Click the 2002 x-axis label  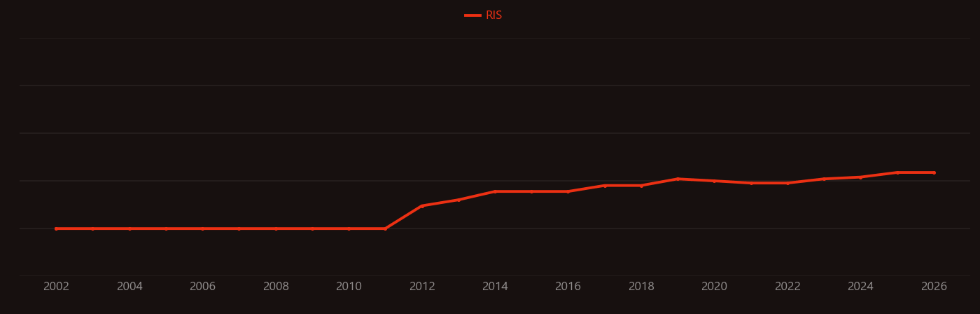point(56,287)
